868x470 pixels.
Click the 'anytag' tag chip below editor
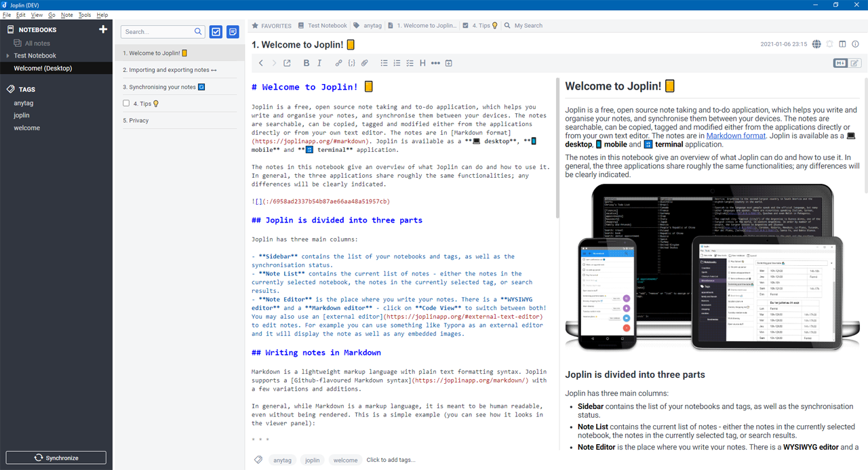coord(281,460)
